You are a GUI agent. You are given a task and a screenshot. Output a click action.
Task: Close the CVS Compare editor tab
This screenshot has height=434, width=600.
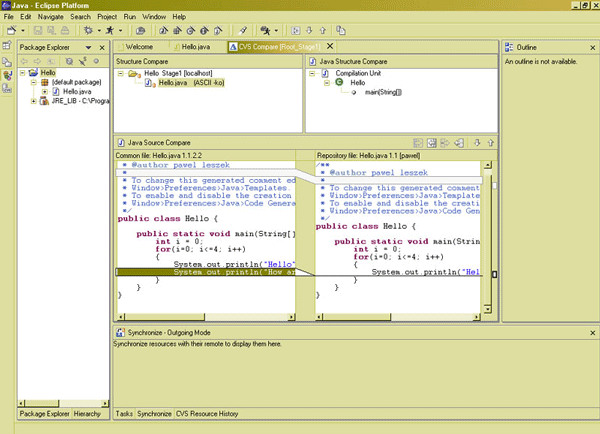tap(330, 46)
